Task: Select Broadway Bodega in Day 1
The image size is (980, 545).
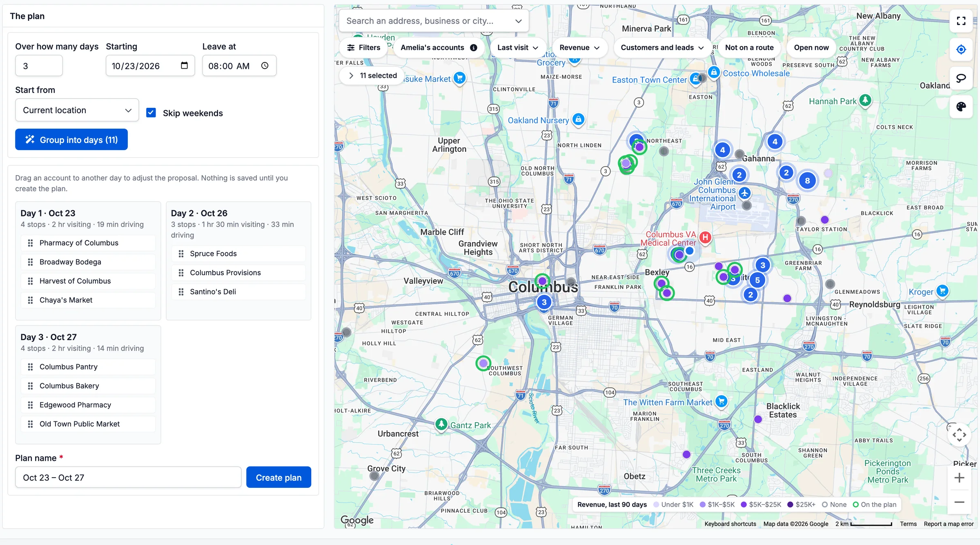Action: 88,262
